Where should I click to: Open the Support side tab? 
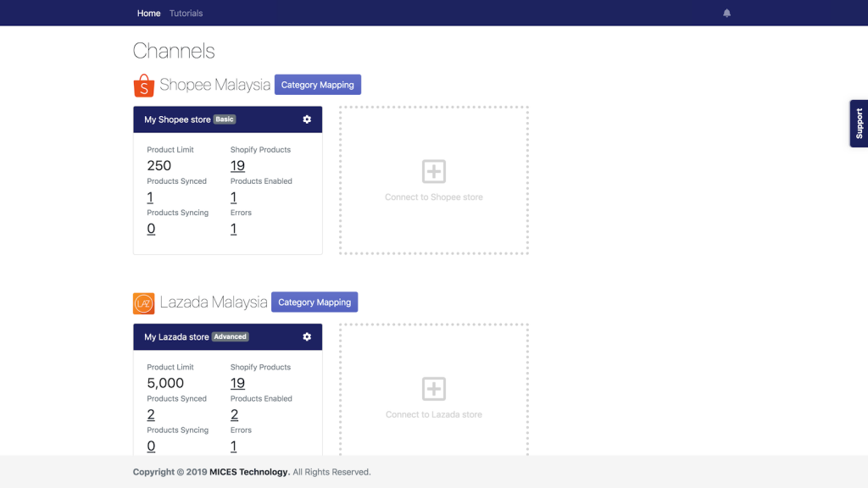[x=859, y=124]
